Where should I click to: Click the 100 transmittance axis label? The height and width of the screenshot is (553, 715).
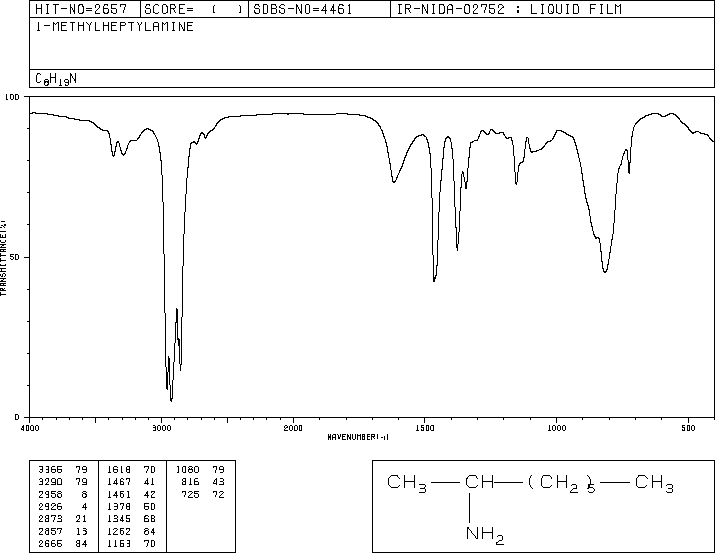12,97
